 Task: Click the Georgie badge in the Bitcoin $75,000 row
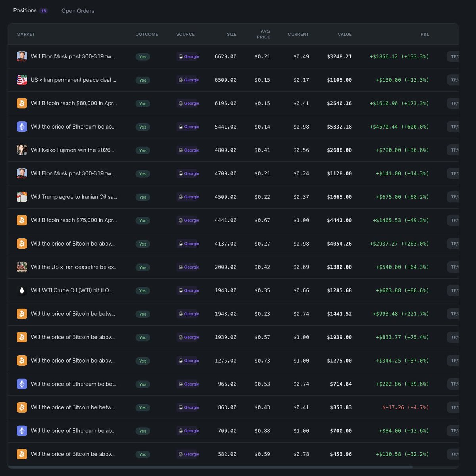click(188, 220)
